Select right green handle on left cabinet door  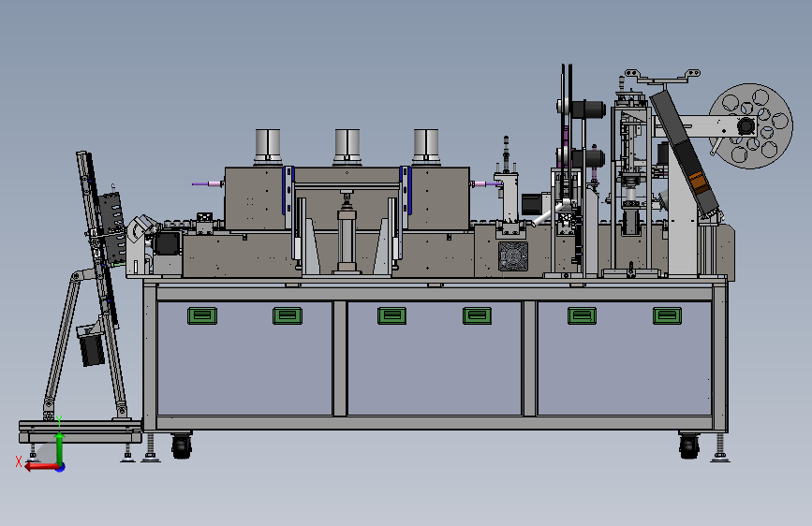pyautogui.click(x=288, y=315)
